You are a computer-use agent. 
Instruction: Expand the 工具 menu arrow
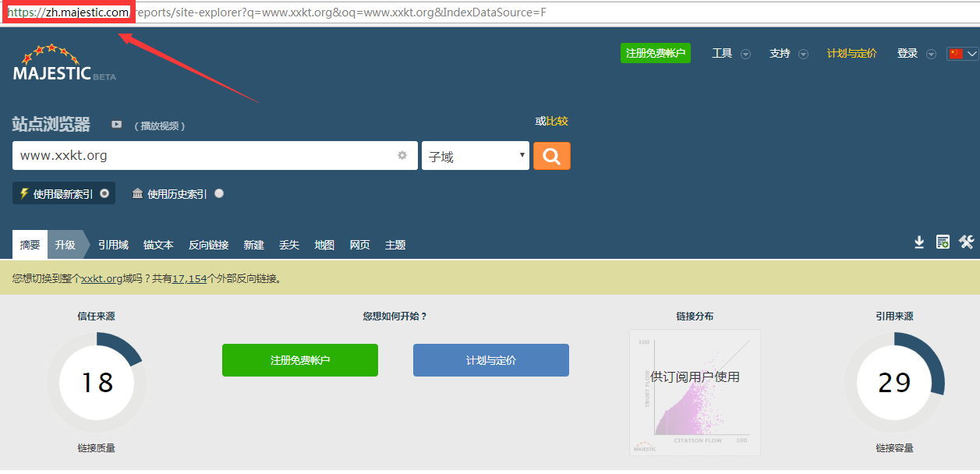point(745,54)
